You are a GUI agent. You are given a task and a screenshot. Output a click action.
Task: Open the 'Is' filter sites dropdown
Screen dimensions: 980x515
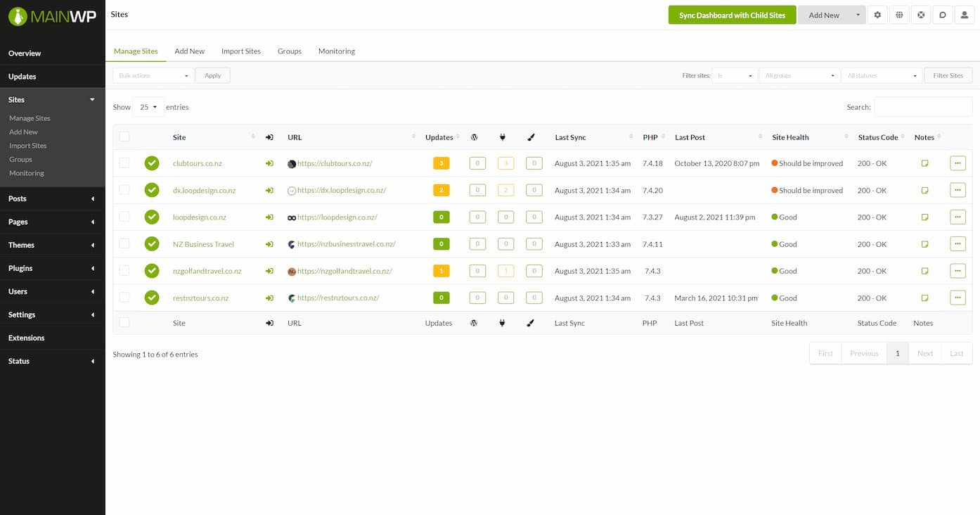tap(735, 75)
